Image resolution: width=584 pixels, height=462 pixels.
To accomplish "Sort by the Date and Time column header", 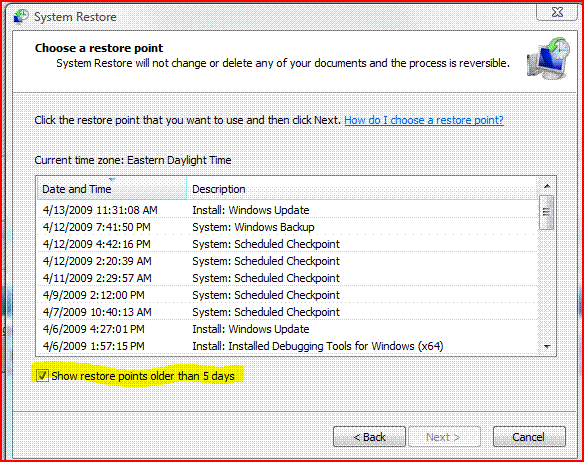I will tap(112, 189).
